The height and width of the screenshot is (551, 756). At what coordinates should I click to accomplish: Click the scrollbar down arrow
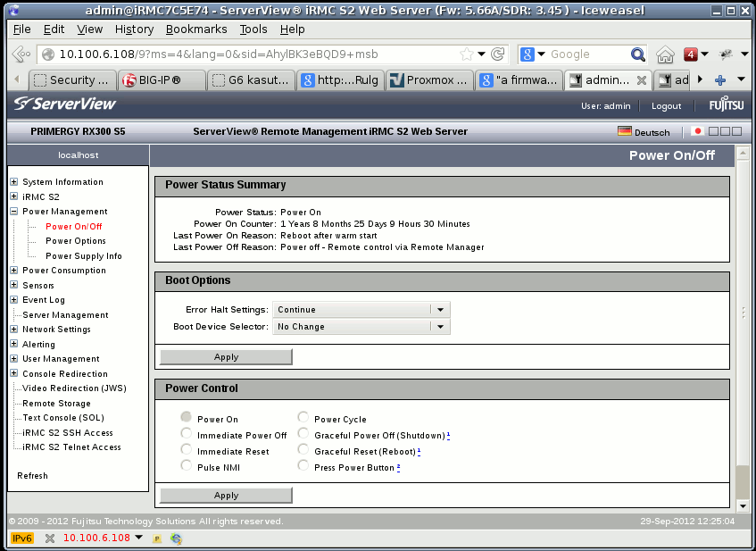(743, 506)
